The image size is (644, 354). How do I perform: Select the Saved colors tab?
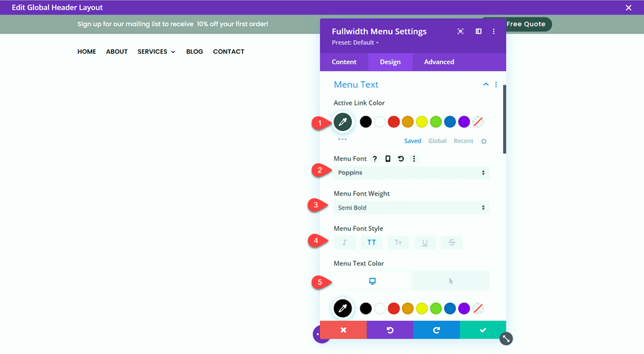(x=413, y=140)
